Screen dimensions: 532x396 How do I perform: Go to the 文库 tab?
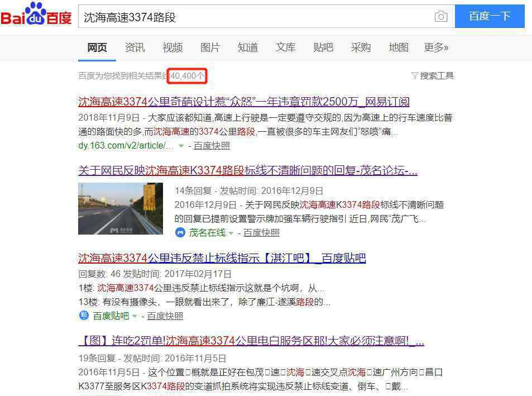(285, 47)
